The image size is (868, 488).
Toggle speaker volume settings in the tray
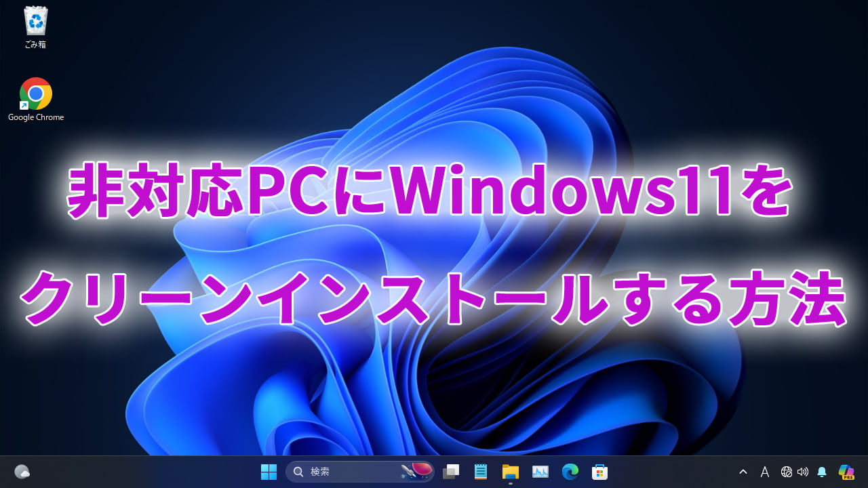tap(803, 472)
